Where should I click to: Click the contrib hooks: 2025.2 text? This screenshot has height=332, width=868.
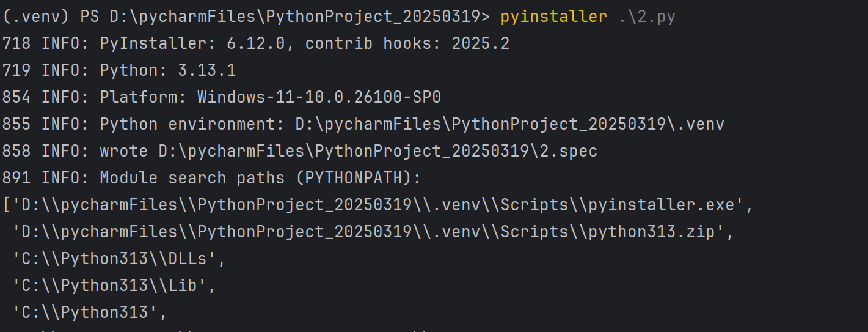407,44
